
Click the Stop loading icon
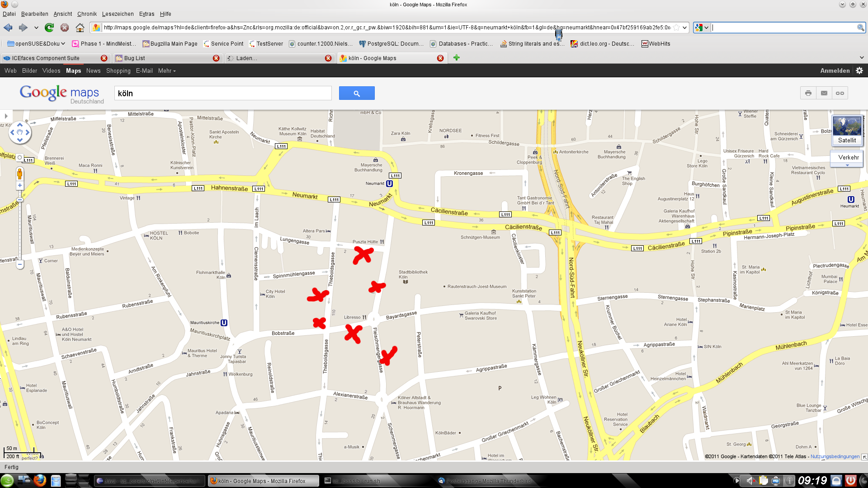click(65, 28)
